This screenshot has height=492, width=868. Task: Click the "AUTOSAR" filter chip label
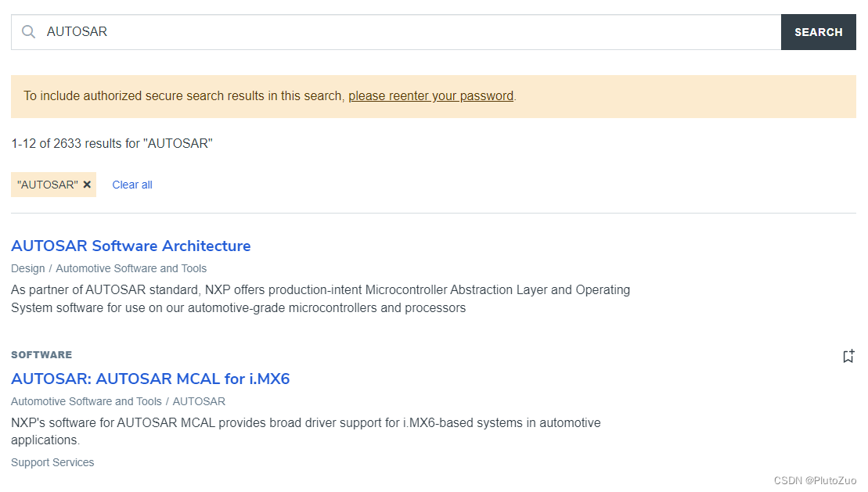[47, 185]
